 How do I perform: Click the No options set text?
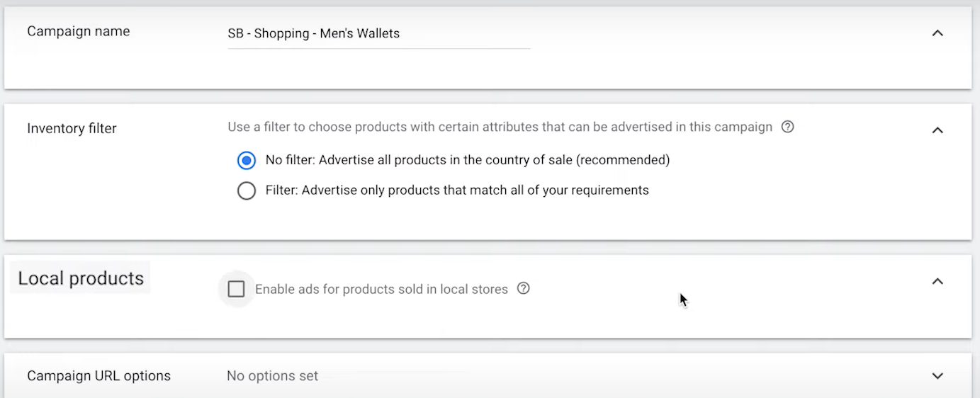273,376
